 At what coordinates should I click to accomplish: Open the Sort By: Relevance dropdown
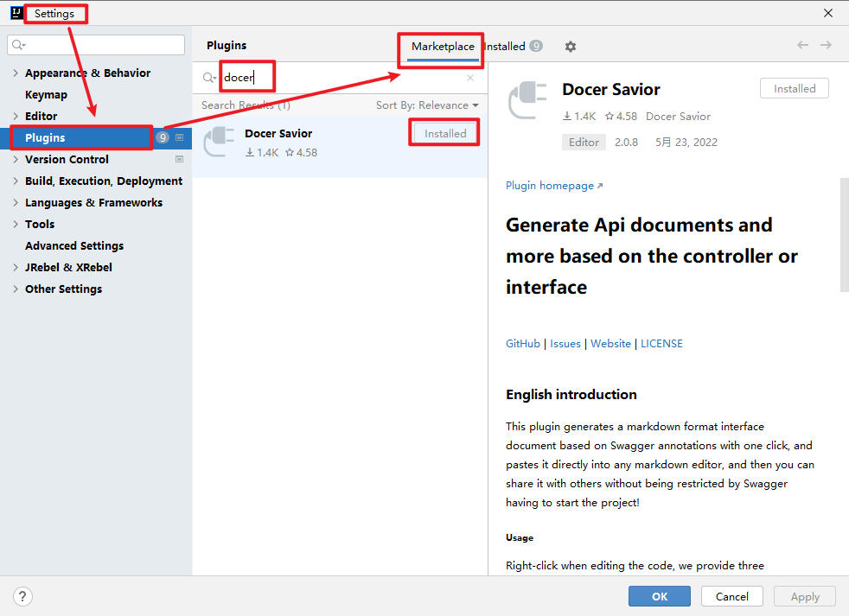point(427,105)
